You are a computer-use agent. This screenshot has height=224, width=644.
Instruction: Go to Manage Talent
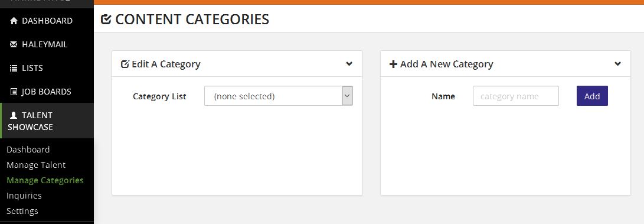[x=36, y=165]
